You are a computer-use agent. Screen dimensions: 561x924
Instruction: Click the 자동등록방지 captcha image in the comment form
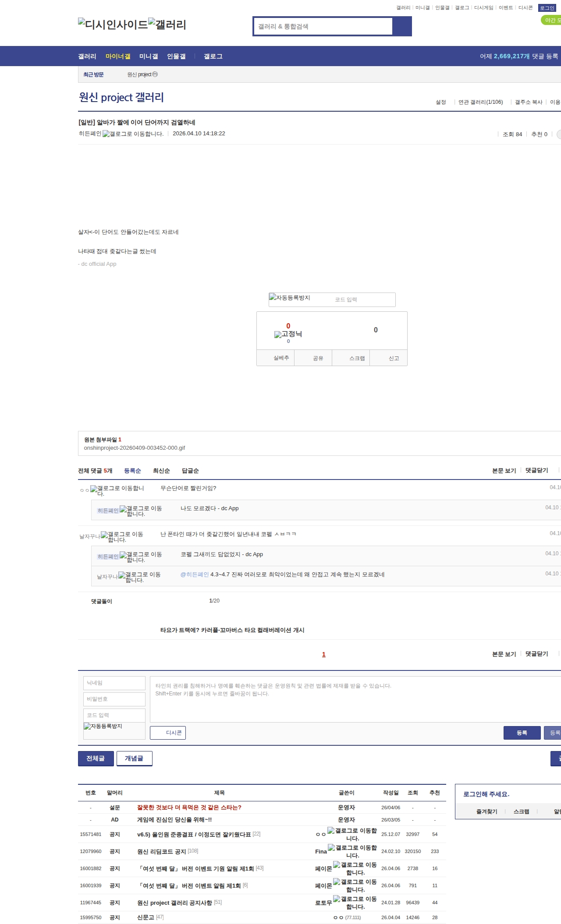(x=103, y=726)
